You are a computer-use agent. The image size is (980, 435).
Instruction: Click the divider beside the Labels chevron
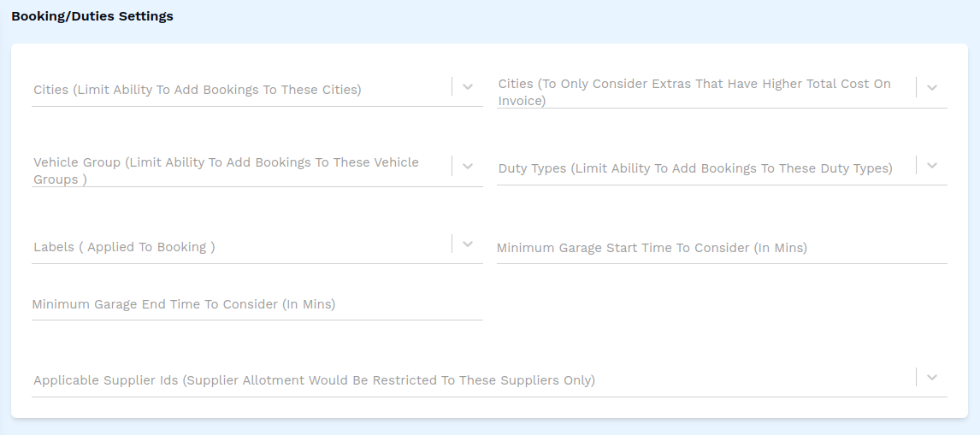[452, 244]
